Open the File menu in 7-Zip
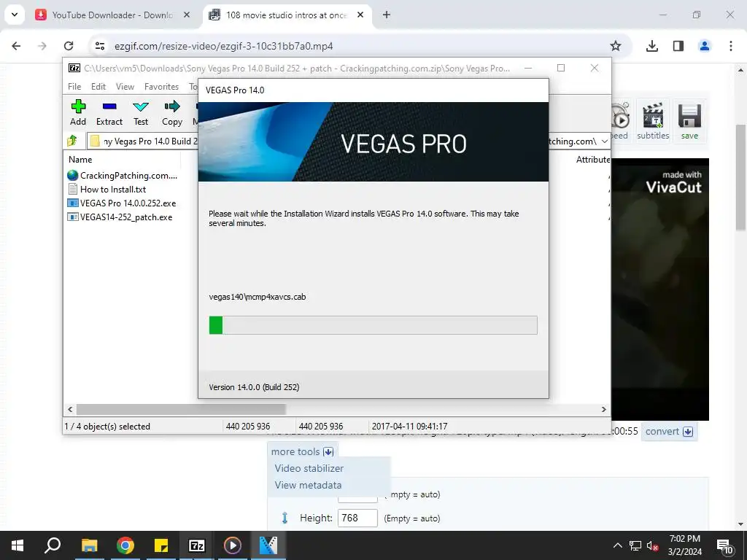This screenshot has height=560, width=747. click(74, 87)
